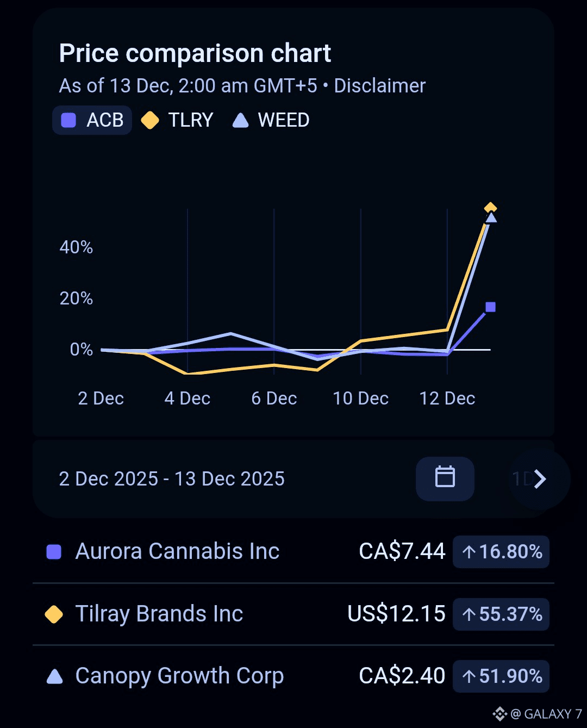
Task: Toggle the TLRY series in legend
Action: click(178, 120)
